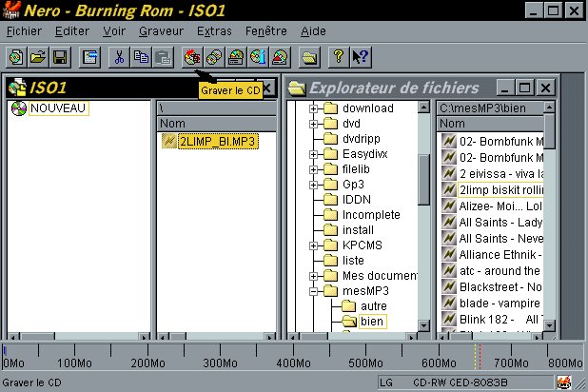Open the CD info disc icon
The image size is (588, 392).
(x=258, y=57)
